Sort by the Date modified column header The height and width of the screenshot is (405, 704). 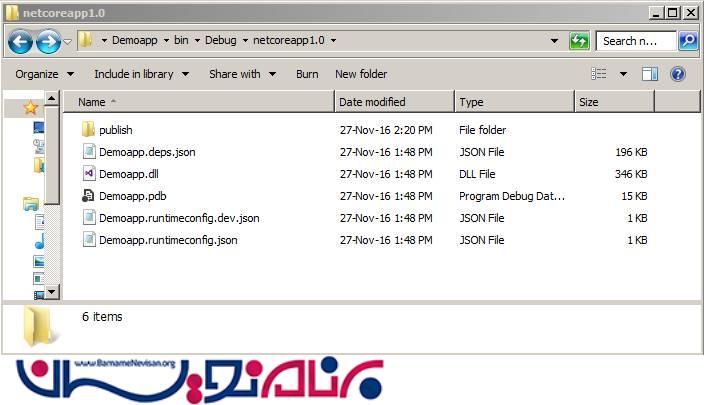[x=372, y=102]
